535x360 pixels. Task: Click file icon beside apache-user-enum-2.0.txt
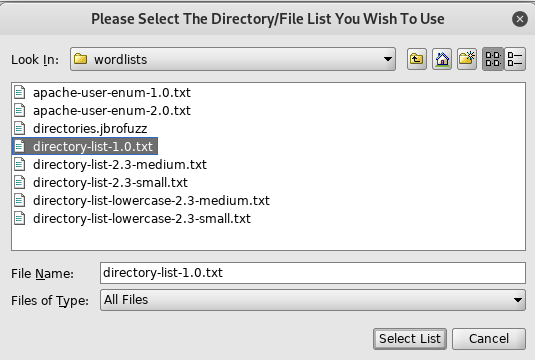pyautogui.click(x=19, y=111)
